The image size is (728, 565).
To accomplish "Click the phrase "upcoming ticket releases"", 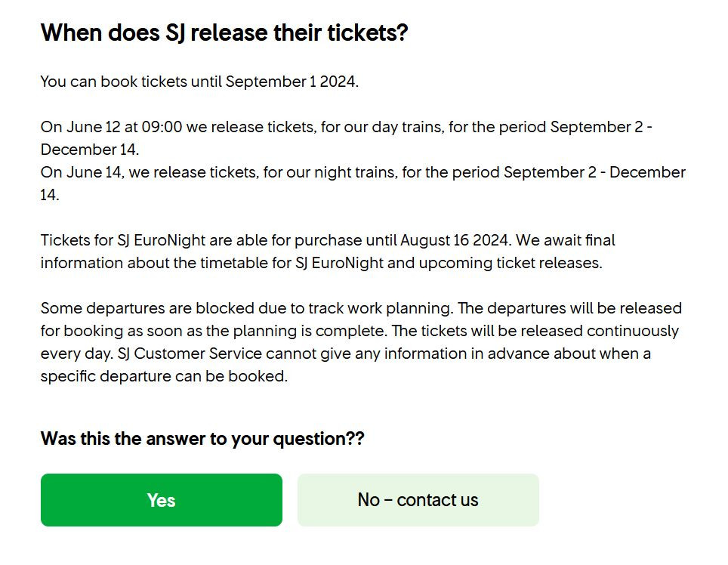I will pos(514,263).
